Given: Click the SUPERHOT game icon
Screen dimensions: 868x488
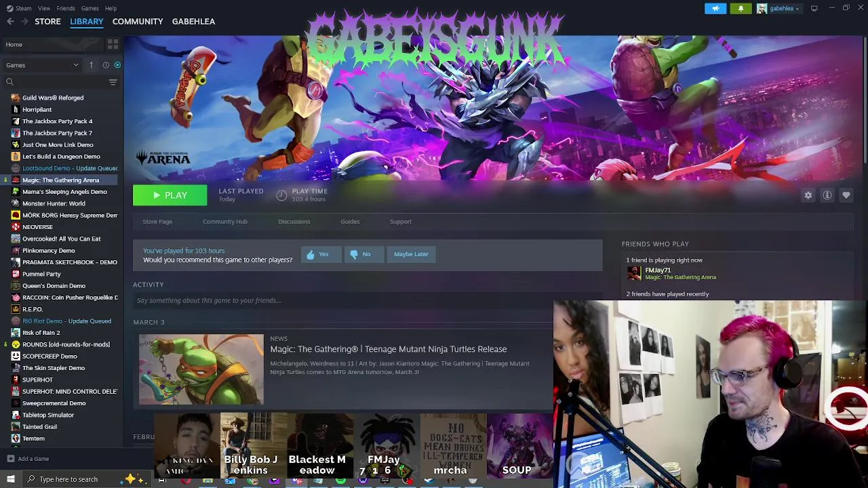Looking at the screenshot, I should click(16, 380).
